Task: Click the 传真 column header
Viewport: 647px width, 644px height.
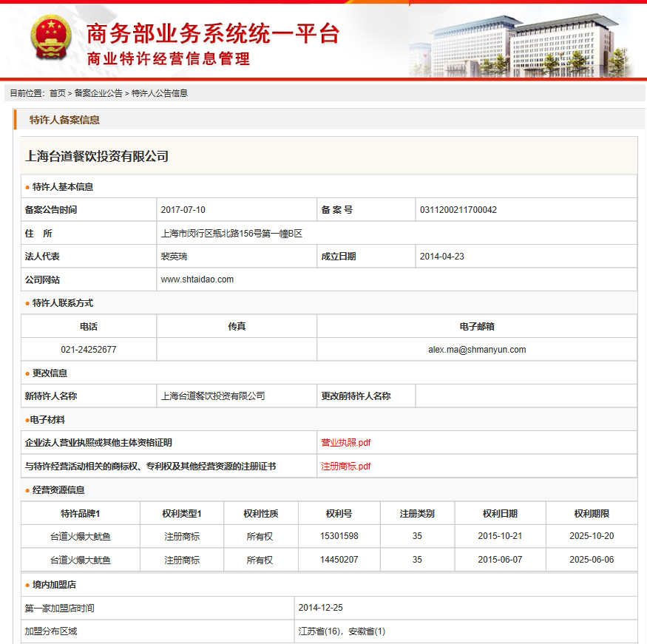Action: click(x=237, y=326)
